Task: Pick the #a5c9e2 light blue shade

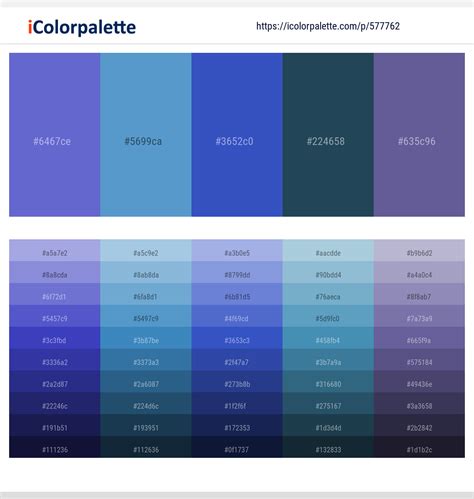Action: coord(146,250)
